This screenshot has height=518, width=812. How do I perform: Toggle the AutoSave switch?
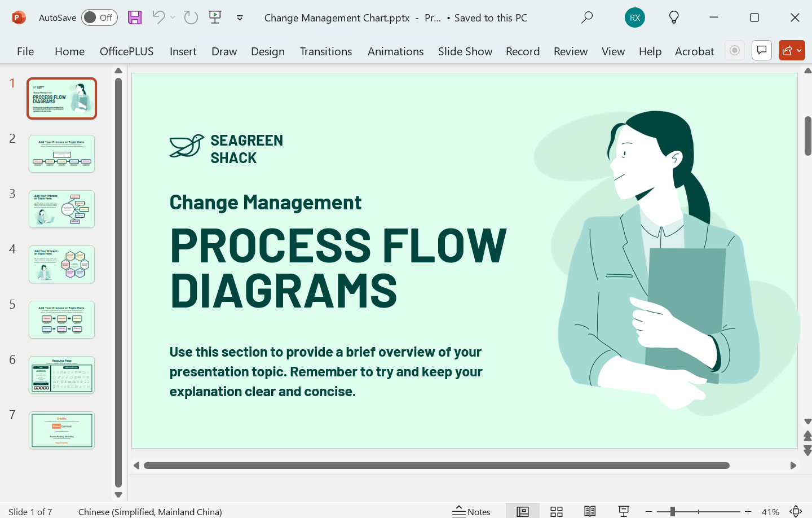pos(99,17)
